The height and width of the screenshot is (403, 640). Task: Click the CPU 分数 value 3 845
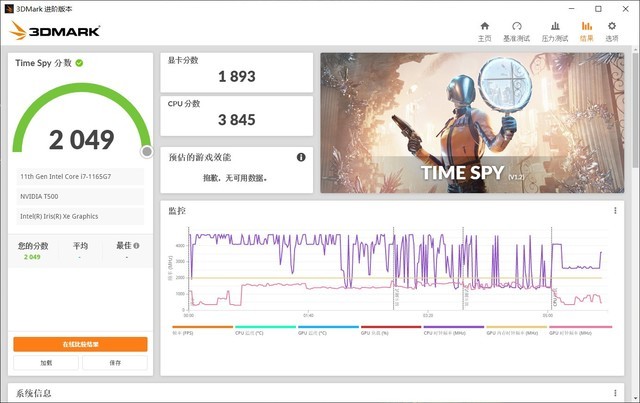237,120
